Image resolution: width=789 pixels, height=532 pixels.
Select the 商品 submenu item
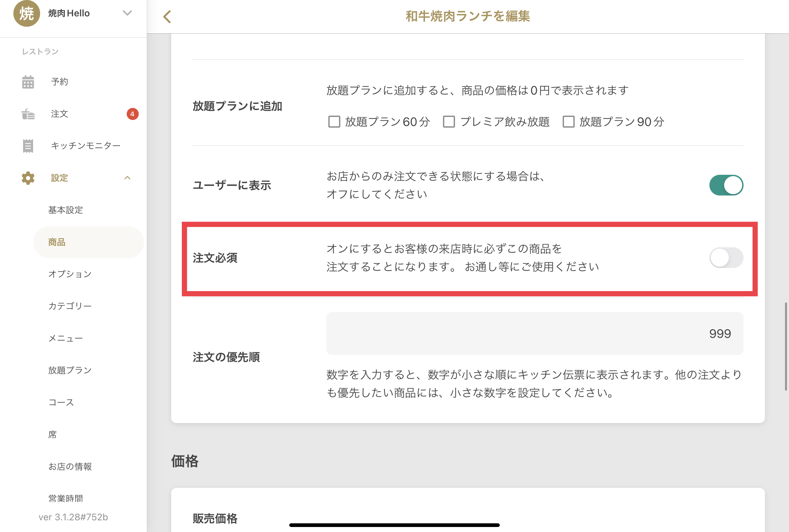(x=89, y=242)
